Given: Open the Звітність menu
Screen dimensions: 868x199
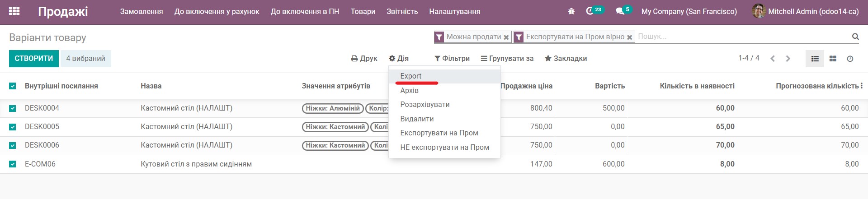Looking at the screenshot, I should [402, 12].
